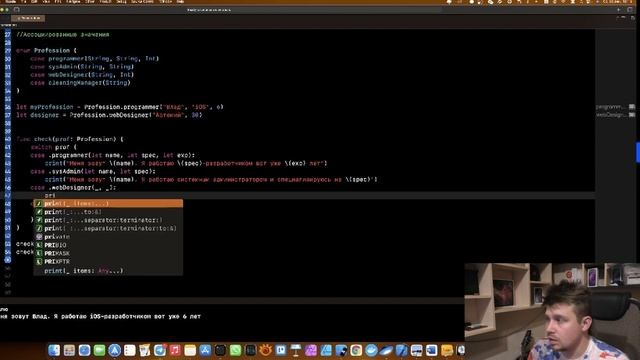640x360 pixels.
Task: Select highlighted print(_ items:...) completion
Action: click(108, 203)
